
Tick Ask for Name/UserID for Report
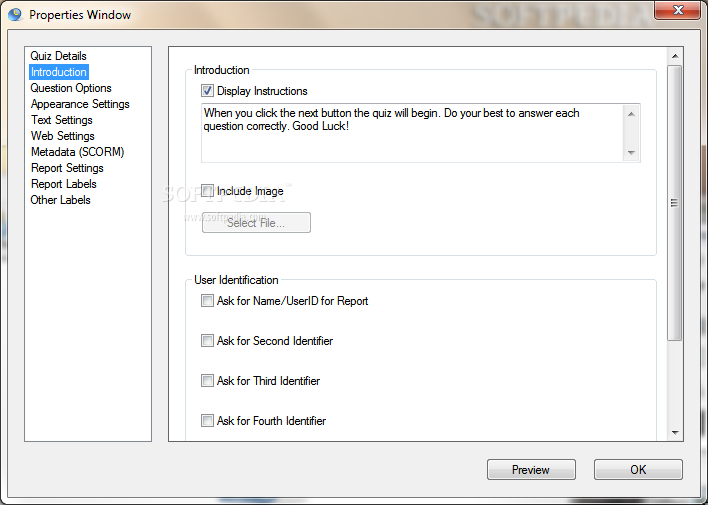(x=207, y=301)
